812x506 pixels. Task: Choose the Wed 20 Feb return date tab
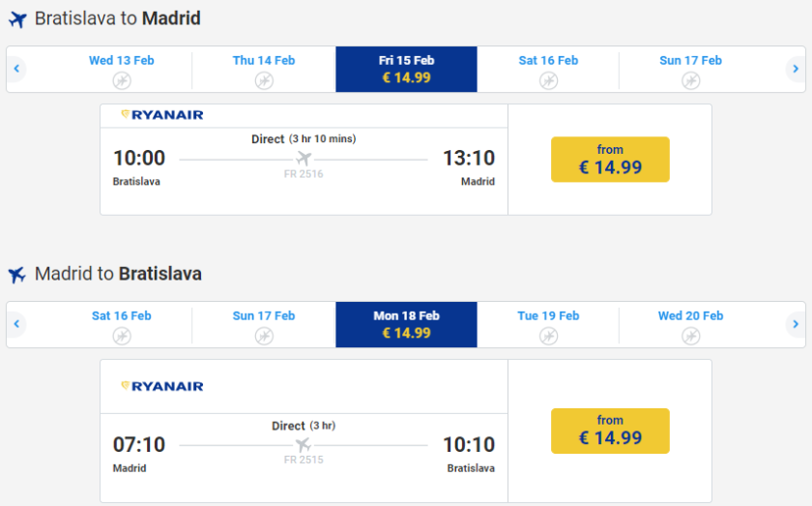point(690,324)
